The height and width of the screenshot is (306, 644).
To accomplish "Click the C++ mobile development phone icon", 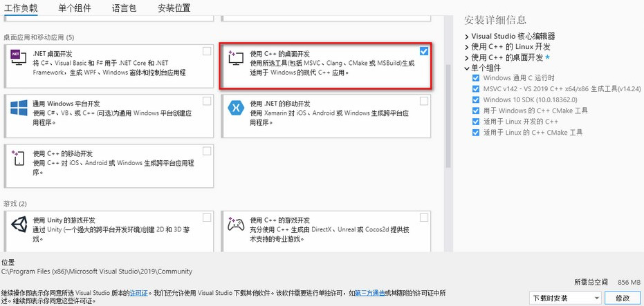I will 18,157.
